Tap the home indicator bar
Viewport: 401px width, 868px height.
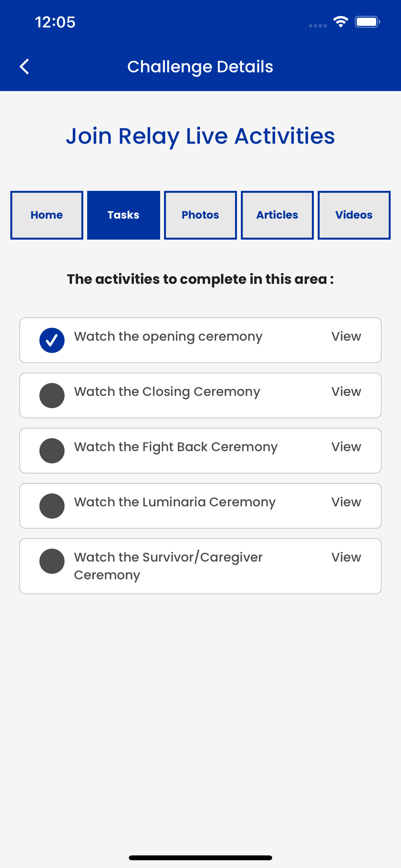coord(200,858)
